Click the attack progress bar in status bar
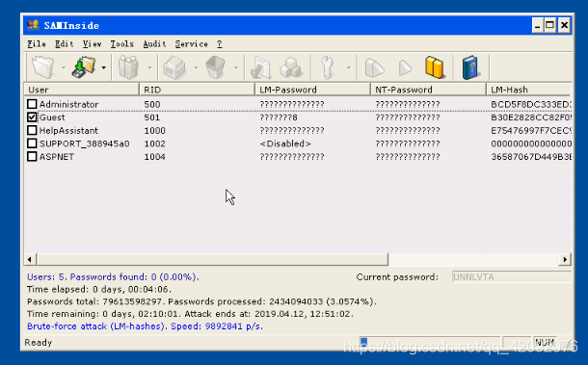Screen dimensions: 588x365 (x=430, y=342)
